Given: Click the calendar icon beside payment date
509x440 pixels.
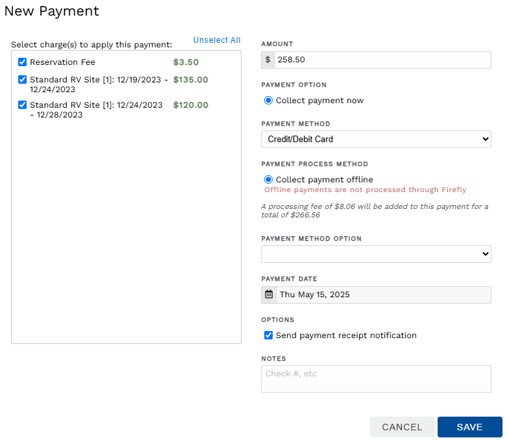Looking at the screenshot, I should pos(269,294).
